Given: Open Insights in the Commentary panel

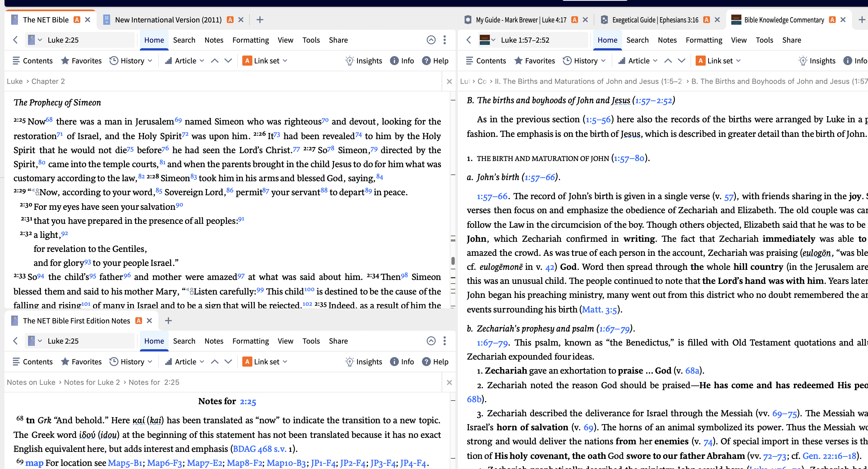Looking at the screenshot, I should (817, 61).
